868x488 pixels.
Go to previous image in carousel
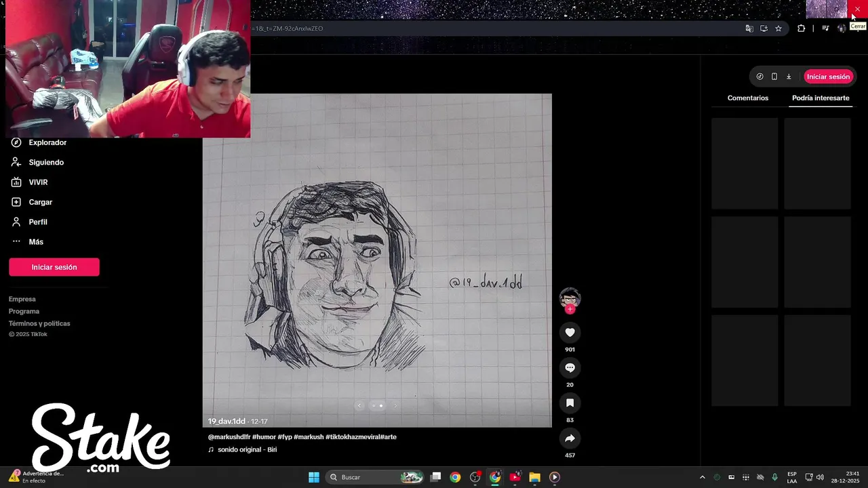click(359, 405)
